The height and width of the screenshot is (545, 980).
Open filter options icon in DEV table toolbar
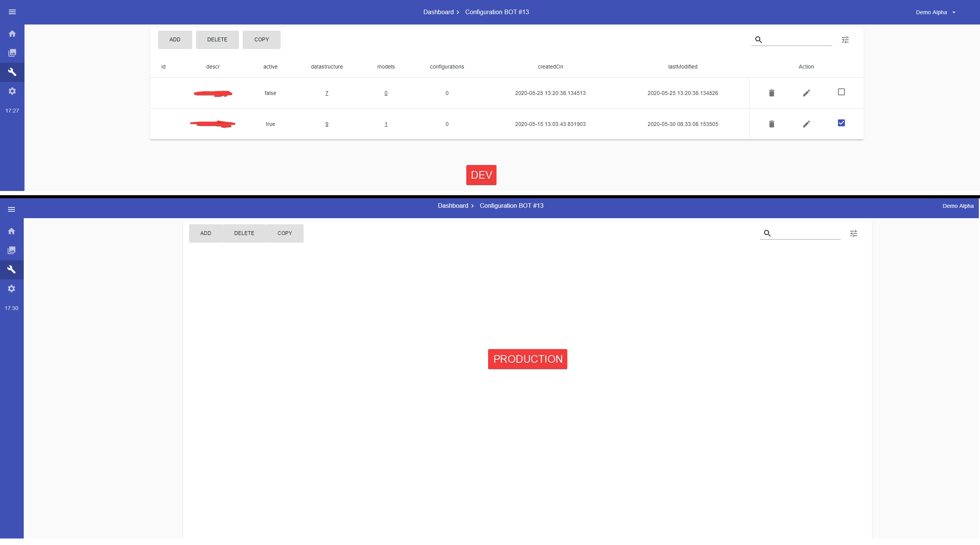845,40
